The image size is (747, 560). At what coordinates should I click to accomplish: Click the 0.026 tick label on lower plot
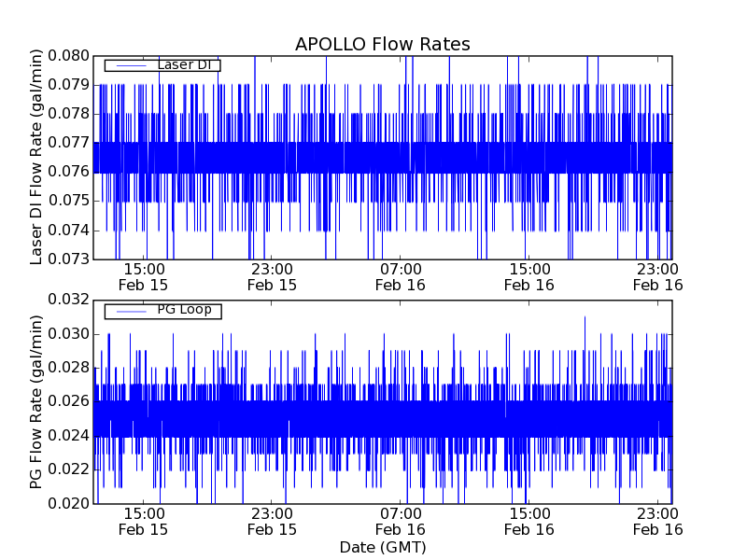click(x=67, y=401)
